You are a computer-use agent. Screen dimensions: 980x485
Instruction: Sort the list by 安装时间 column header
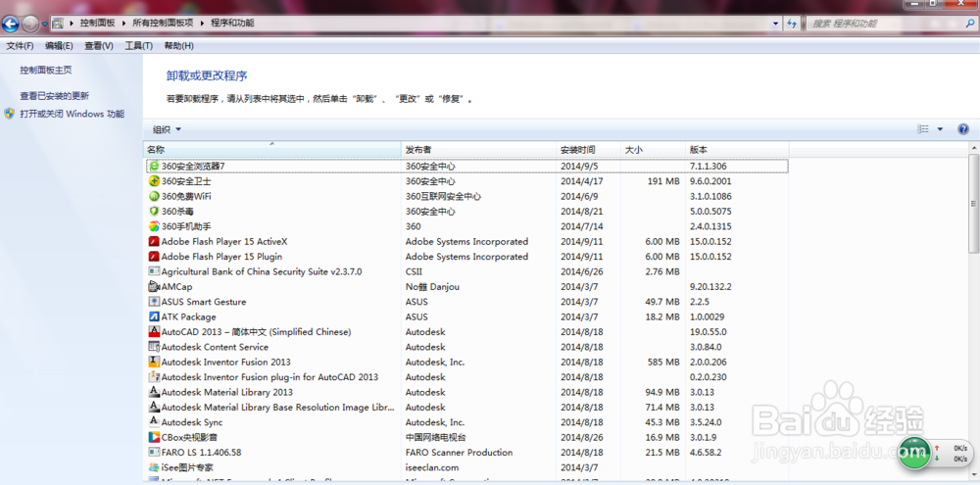[589, 150]
